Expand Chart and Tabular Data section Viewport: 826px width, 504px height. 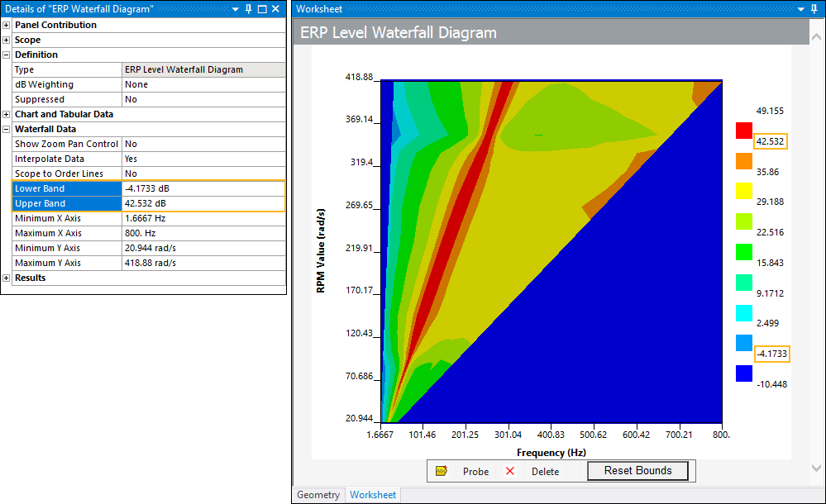(7, 114)
